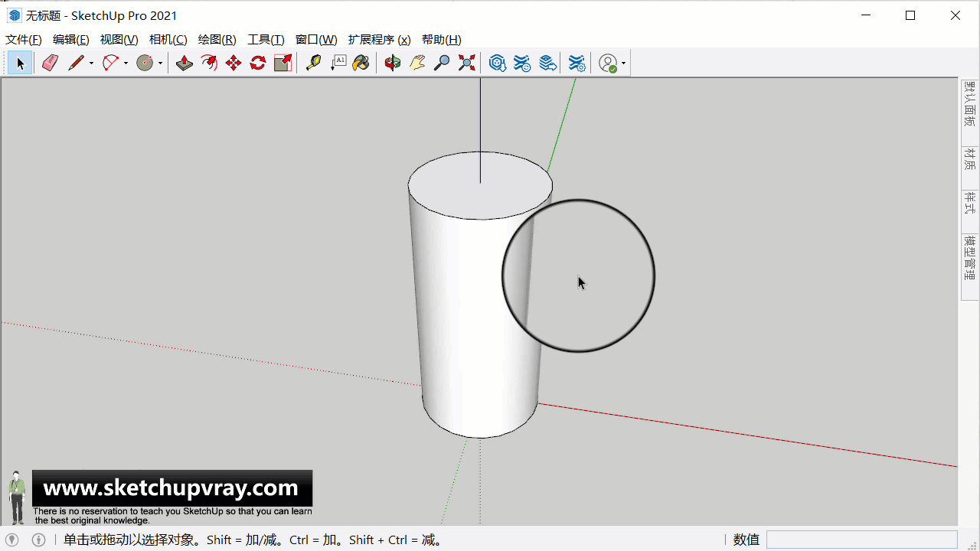This screenshot has width=980, height=551.
Task: Select the Pan hand tool
Action: 417,63
